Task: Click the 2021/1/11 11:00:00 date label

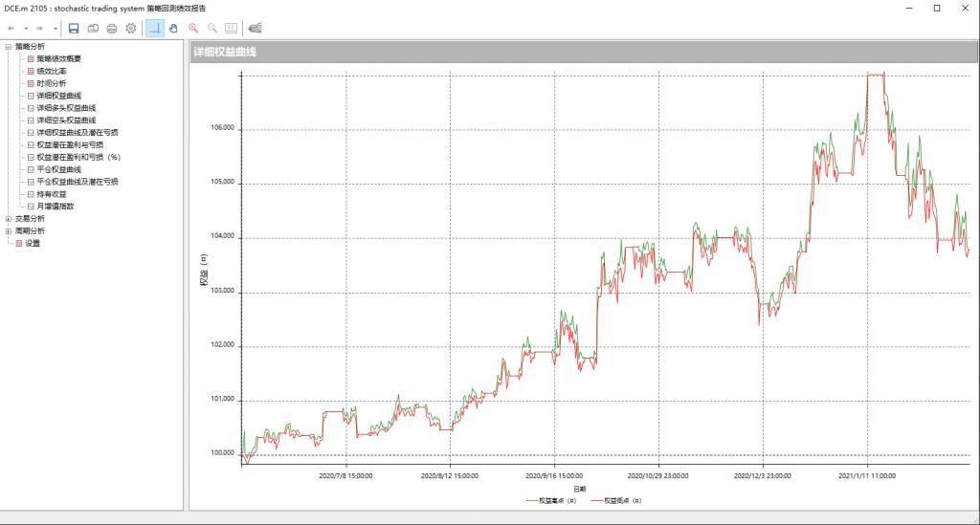Action: coord(867,476)
